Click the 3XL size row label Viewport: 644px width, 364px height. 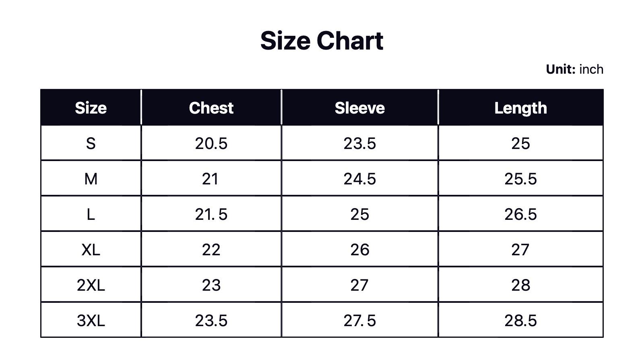(x=91, y=321)
